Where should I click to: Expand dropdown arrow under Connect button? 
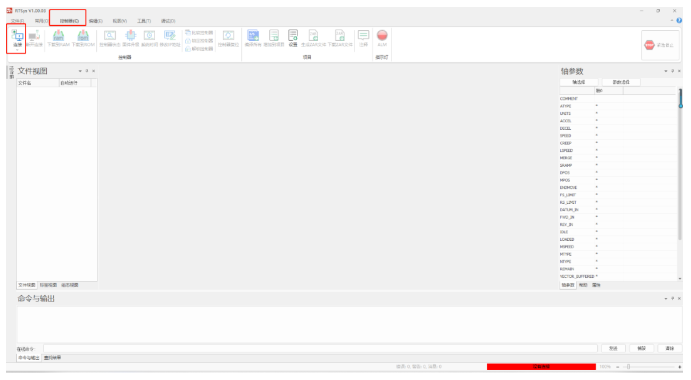(x=17, y=49)
